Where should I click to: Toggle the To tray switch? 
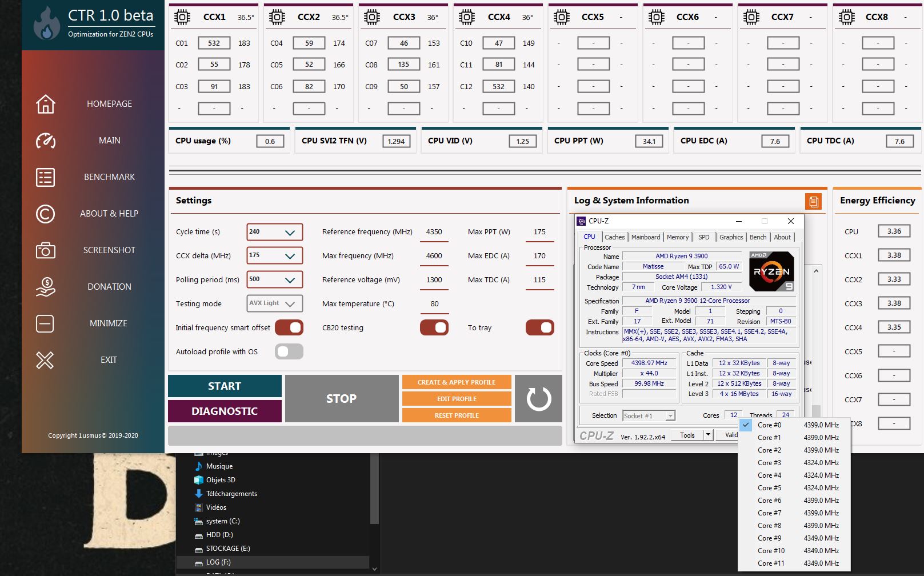point(540,327)
